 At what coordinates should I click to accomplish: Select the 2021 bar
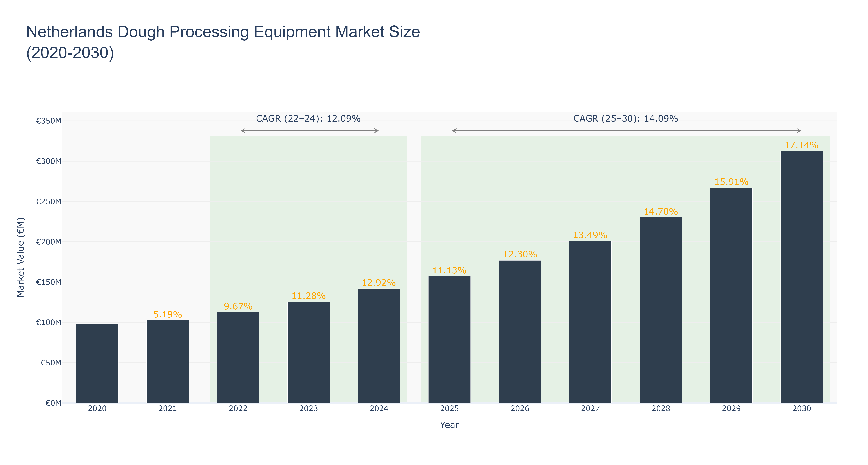click(167, 362)
